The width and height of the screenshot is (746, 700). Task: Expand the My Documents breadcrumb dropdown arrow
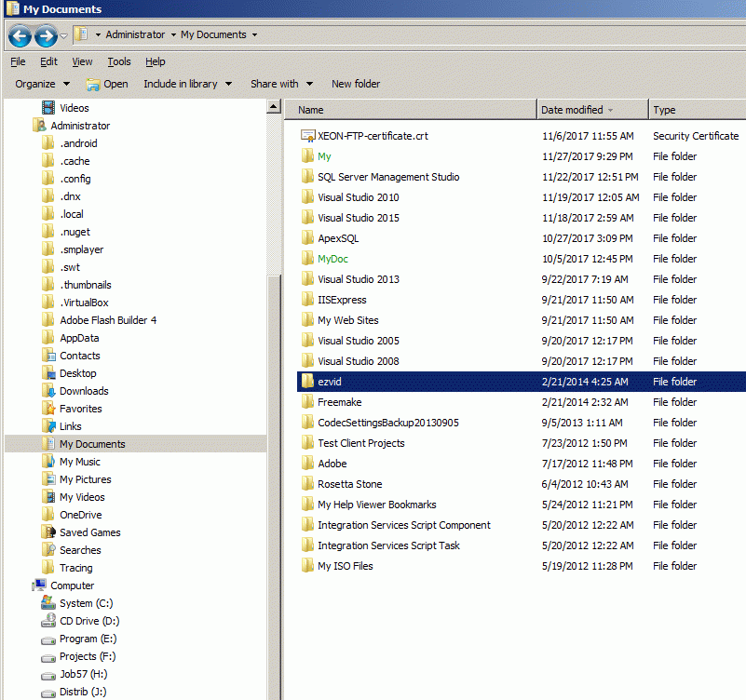click(254, 34)
